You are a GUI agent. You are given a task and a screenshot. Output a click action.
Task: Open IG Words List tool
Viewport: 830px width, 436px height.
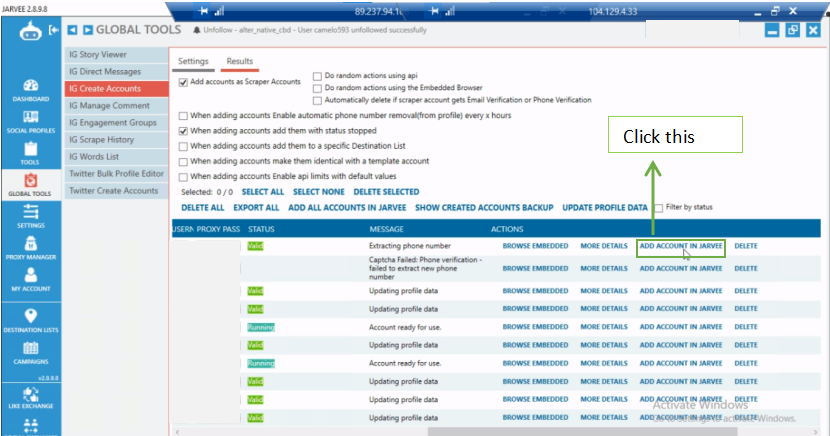point(116,157)
